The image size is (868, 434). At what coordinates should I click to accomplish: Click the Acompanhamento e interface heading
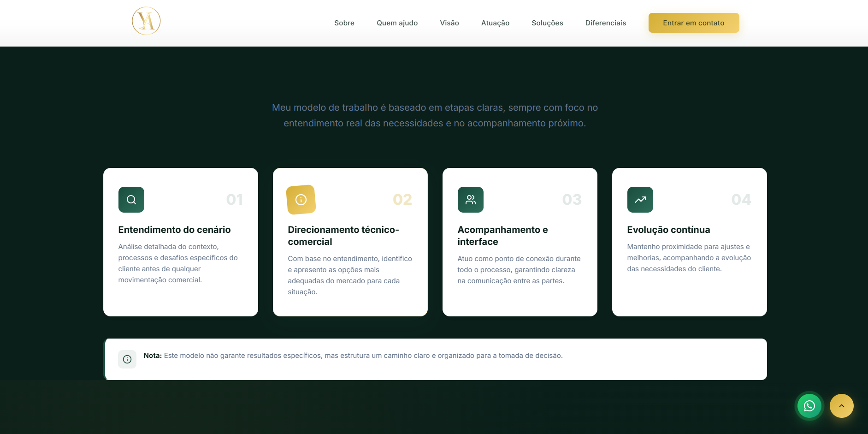[x=502, y=236]
